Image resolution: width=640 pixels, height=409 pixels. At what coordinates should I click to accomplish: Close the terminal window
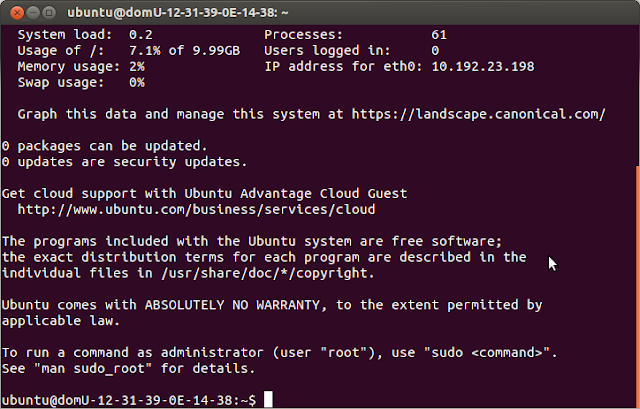[x=17, y=12]
